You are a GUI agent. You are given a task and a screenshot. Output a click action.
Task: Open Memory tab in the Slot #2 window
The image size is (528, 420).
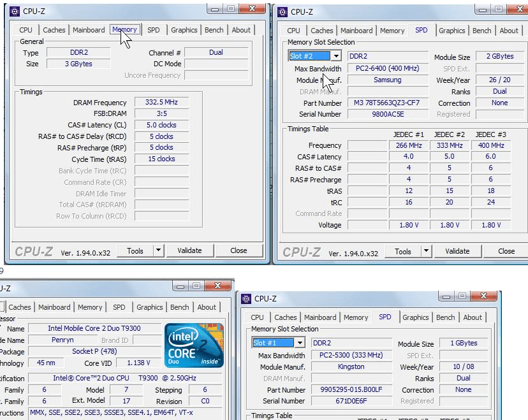(392, 31)
